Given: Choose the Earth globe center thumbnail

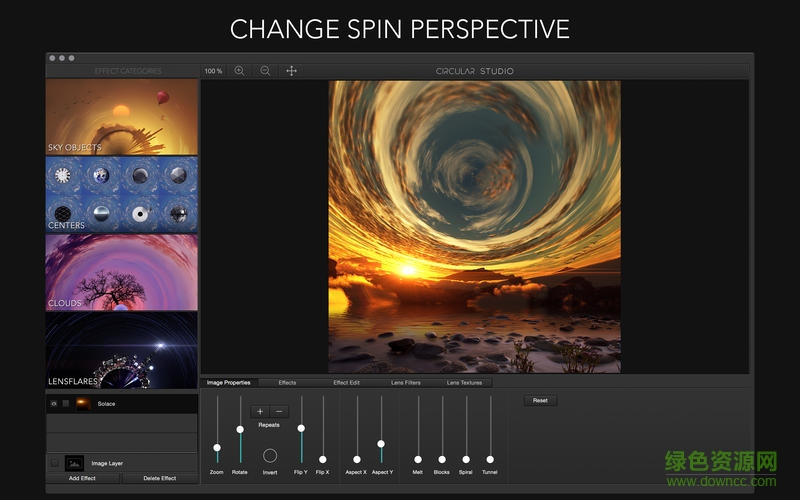Looking at the screenshot, I should coord(101,176).
